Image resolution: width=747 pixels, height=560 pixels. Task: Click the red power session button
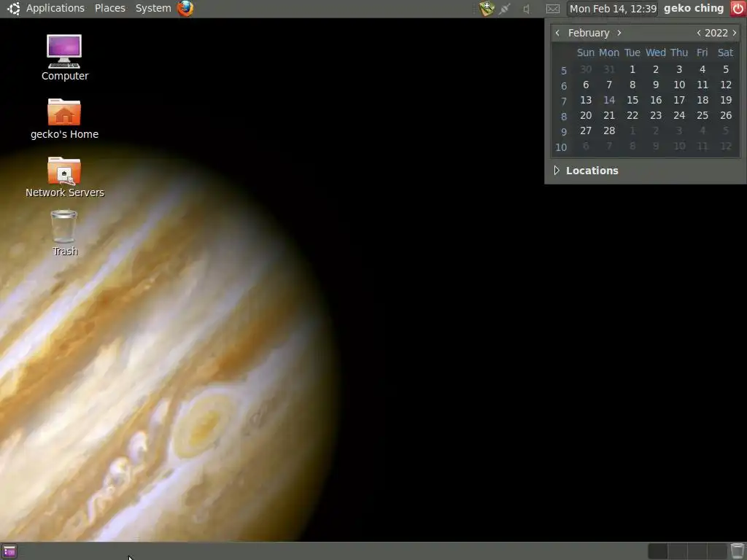point(738,8)
